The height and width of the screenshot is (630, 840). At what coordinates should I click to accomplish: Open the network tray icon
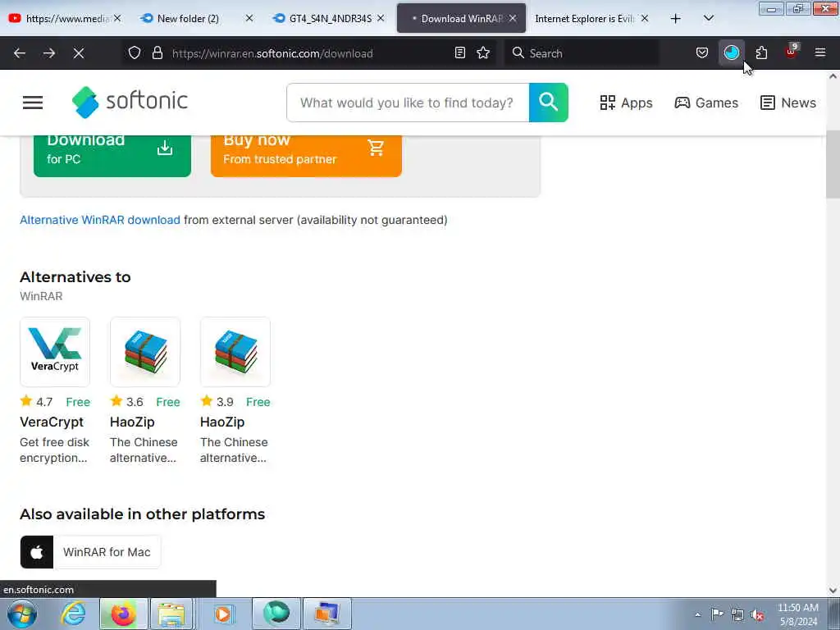737,615
